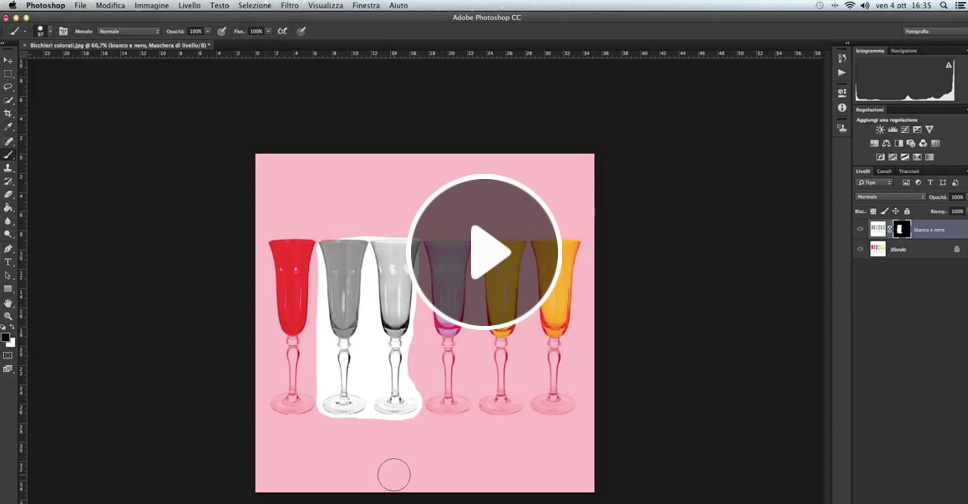Image resolution: width=968 pixels, height=504 pixels.
Task: Open the Finestra menu
Action: pos(365,5)
